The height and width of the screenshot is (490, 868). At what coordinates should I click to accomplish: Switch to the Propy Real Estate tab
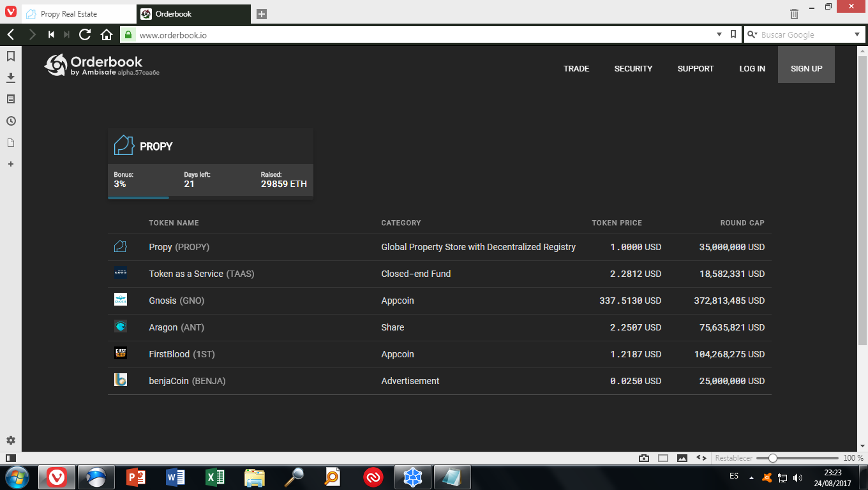pos(79,14)
